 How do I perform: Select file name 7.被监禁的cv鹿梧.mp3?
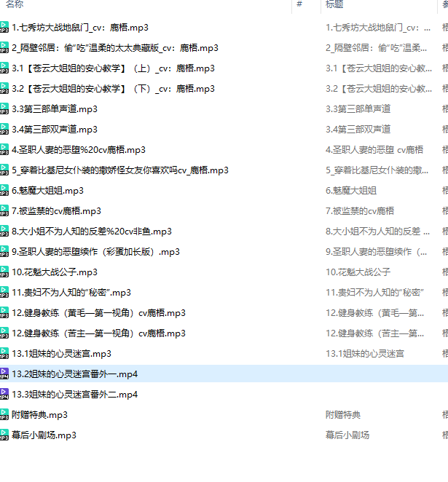(56, 211)
